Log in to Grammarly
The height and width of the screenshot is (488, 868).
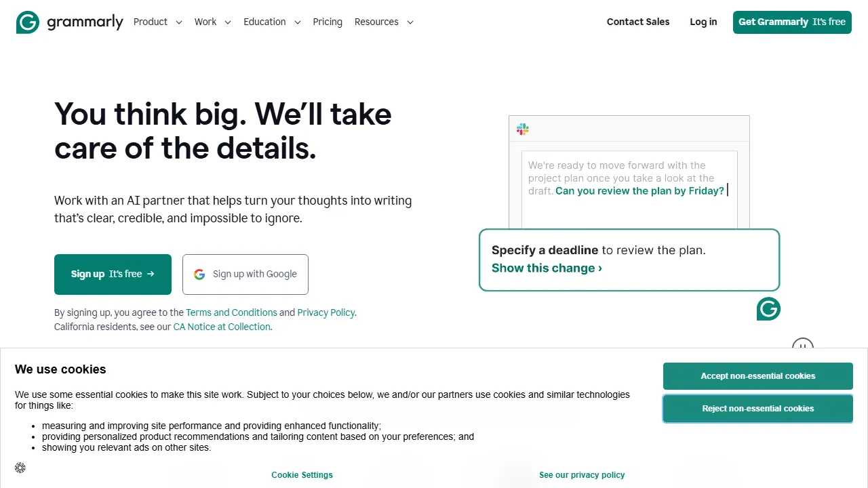pyautogui.click(x=703, y=22)
